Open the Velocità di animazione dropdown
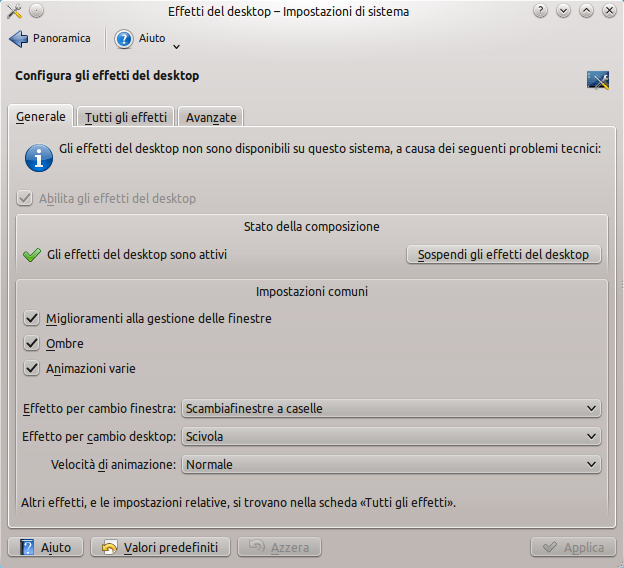Screen dimensions: 624x568 [391, 465]
